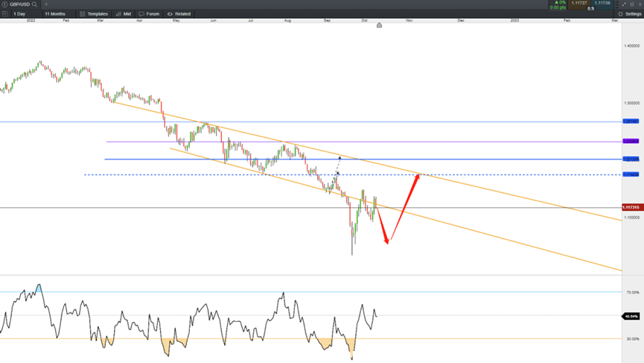Select the dashed blue line price label
Image resolution: width=644 pixels, height=363 pixels.
[631, 174]
